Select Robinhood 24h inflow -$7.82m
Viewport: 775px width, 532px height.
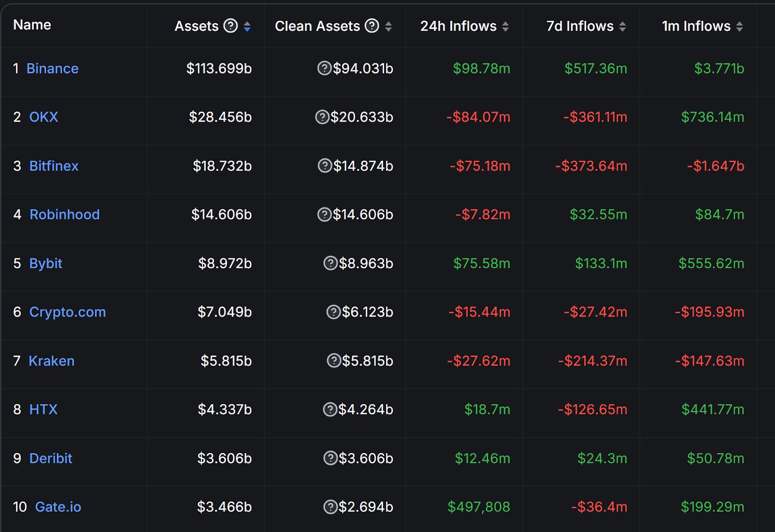(x=483, y=214)
